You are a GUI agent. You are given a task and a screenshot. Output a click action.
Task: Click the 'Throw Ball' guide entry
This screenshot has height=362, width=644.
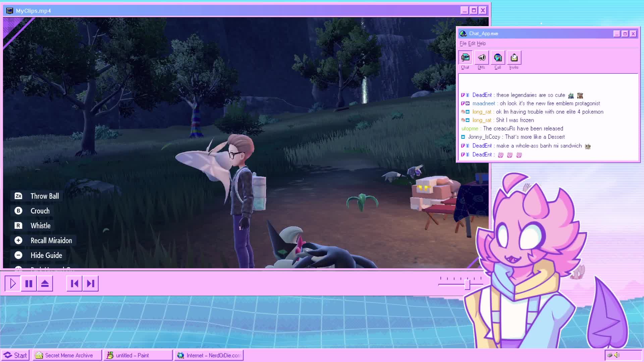[x=37, y=196]
